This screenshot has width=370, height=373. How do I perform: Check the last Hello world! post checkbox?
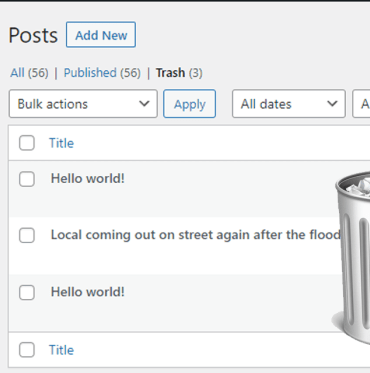[x=27, y=292]
